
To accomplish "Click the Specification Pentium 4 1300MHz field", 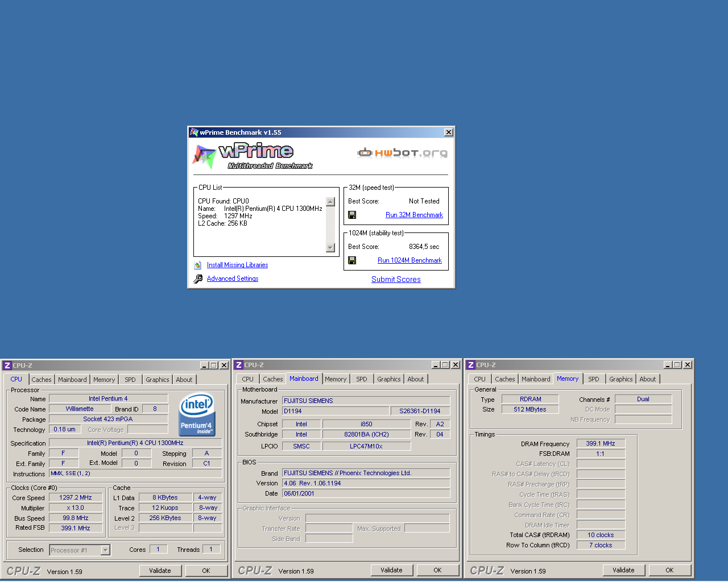I will click(x=135, y=443).
